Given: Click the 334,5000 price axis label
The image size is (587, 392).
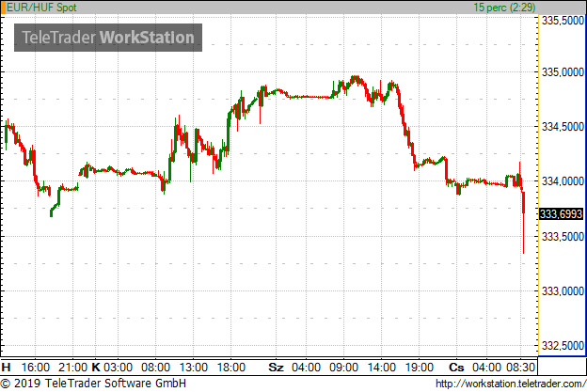Looking at the screenshot, I should pos(563,126).
